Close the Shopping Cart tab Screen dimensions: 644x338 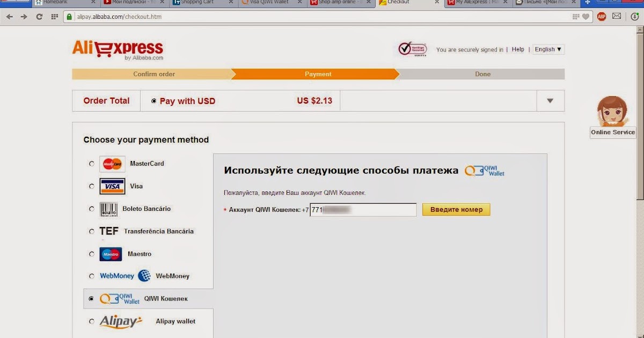click(x=230, y=3)
